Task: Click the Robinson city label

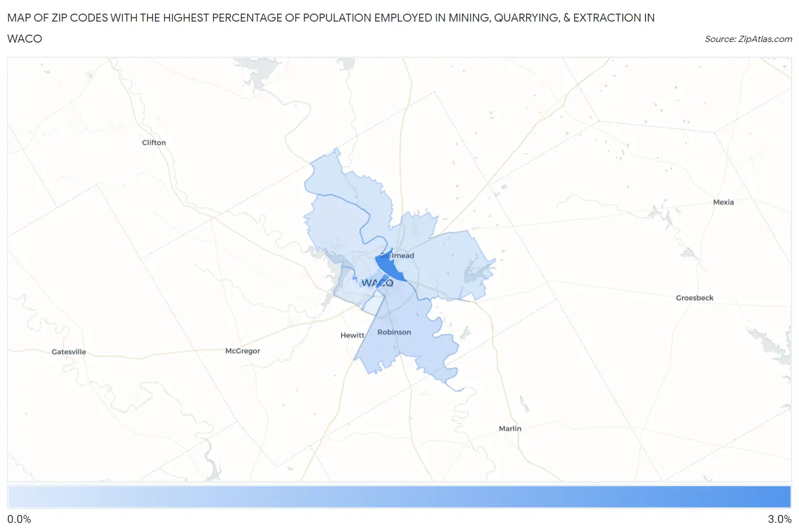Action: [394, 332]
